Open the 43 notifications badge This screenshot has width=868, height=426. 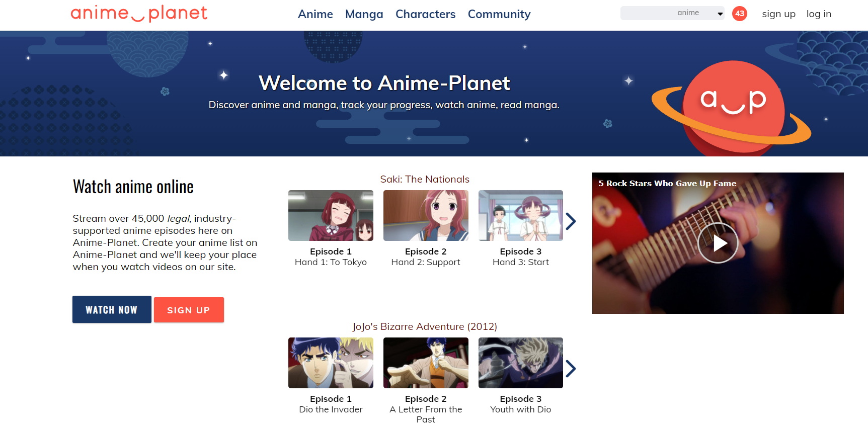pyautogui.click(x=739, y=14)
